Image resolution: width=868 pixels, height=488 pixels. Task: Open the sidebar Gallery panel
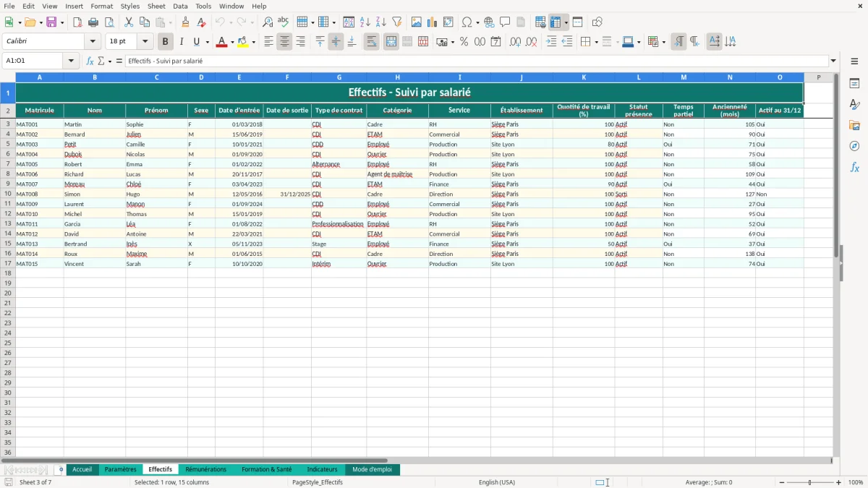point(854,125)
